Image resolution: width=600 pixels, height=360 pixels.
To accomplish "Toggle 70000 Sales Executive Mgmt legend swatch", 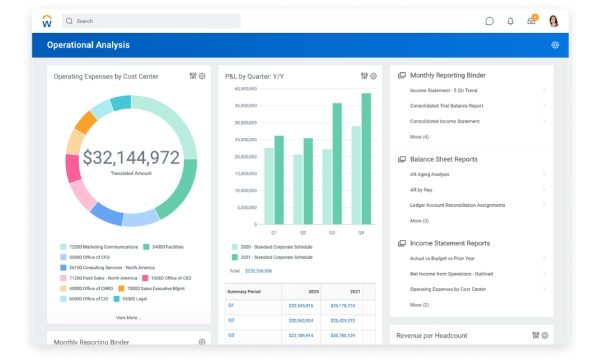I will click(121, 288).
